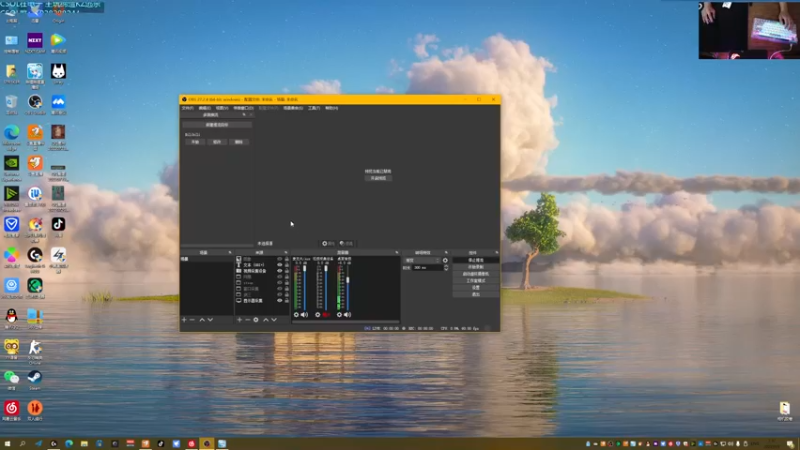This screenshot has height=450, width=800.
Task: Remove the selected source with the minus icon
Action: tap(247, 320)
